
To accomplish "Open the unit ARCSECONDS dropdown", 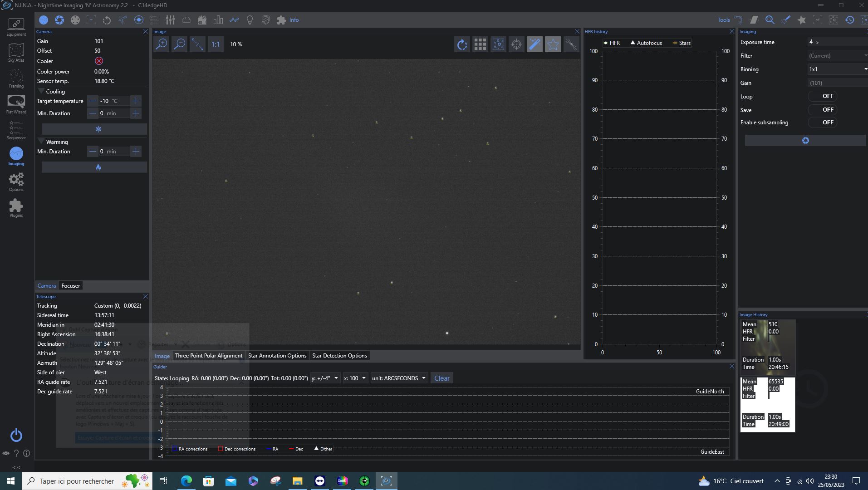I will tap(399, 378).
